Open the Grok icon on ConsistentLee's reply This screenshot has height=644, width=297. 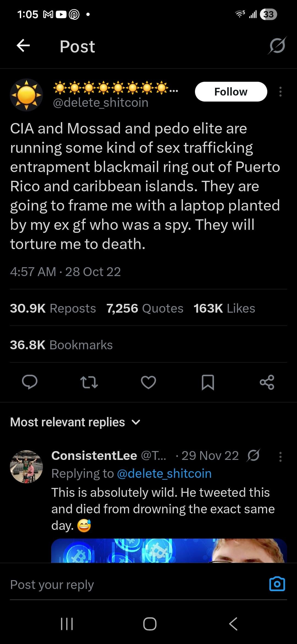point(253,455)
